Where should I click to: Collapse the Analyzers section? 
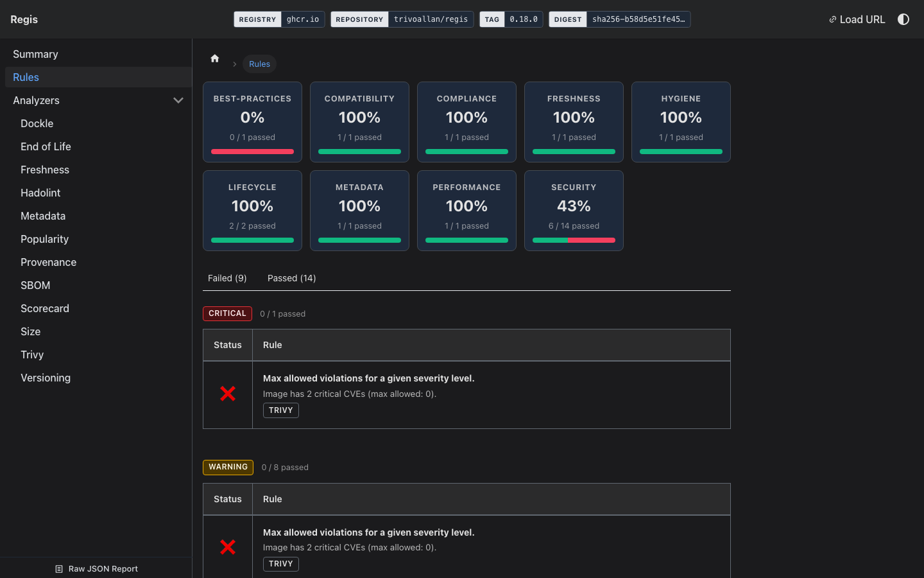pos(178,100)
